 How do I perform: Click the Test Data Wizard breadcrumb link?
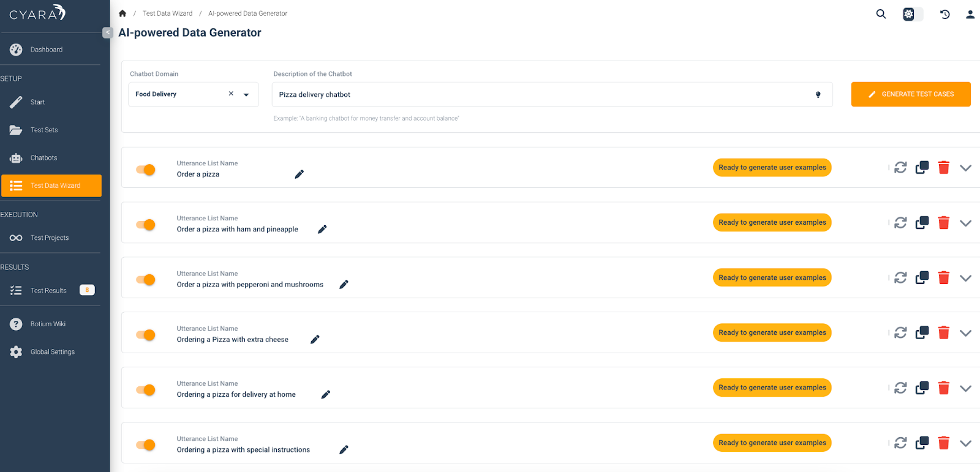[x=167, y=13]
